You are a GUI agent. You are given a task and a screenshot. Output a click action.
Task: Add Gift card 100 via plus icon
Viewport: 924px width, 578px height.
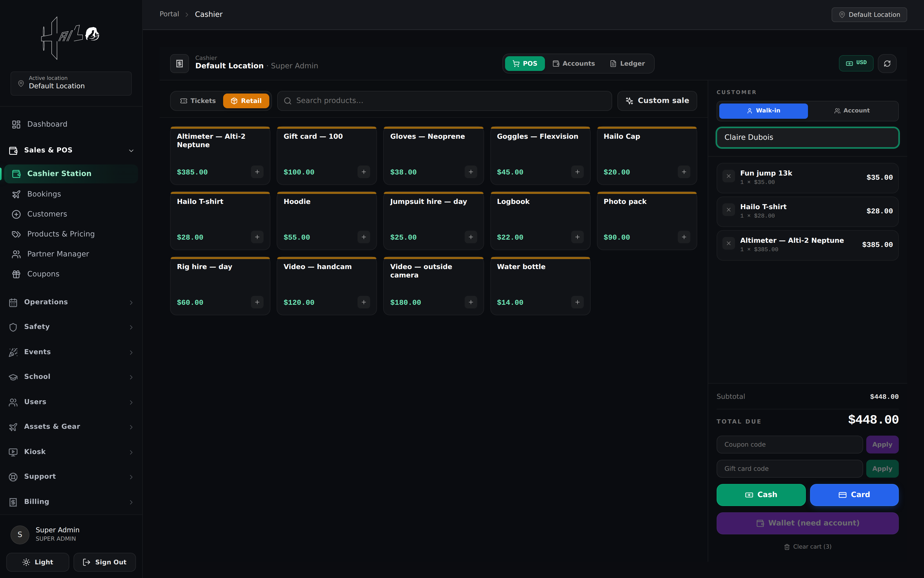[x=364, y=172]
